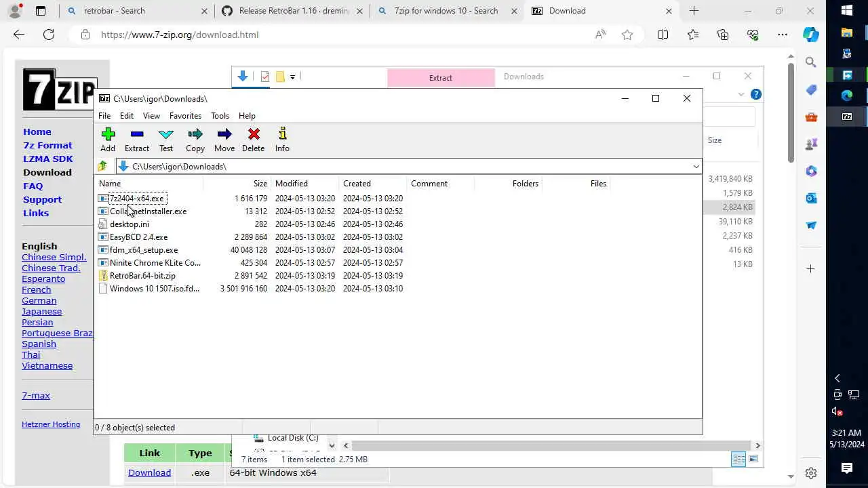Add this page to favorites star icon
Image resolution: width=868 pixels, height=488 pixels.
coord(627,35)
